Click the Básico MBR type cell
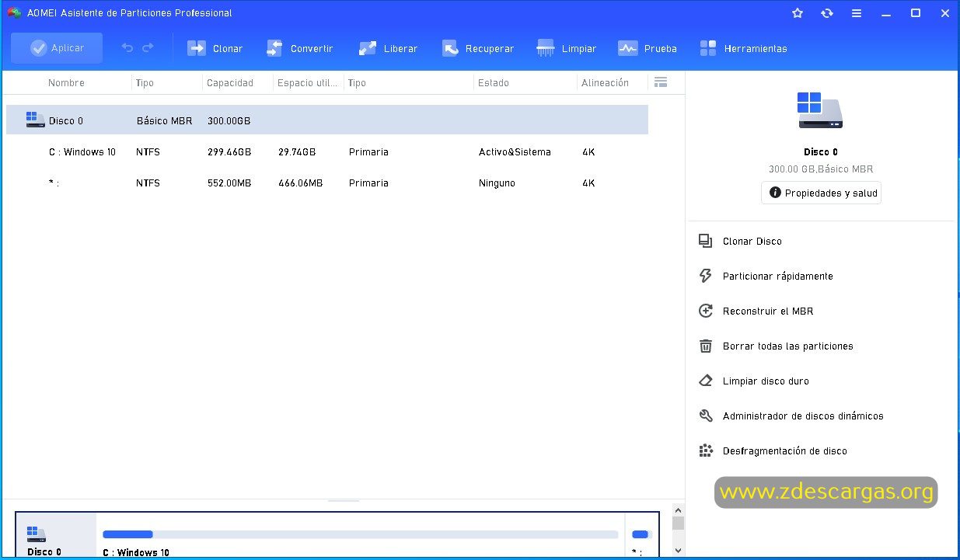 [x=164, y=121]
